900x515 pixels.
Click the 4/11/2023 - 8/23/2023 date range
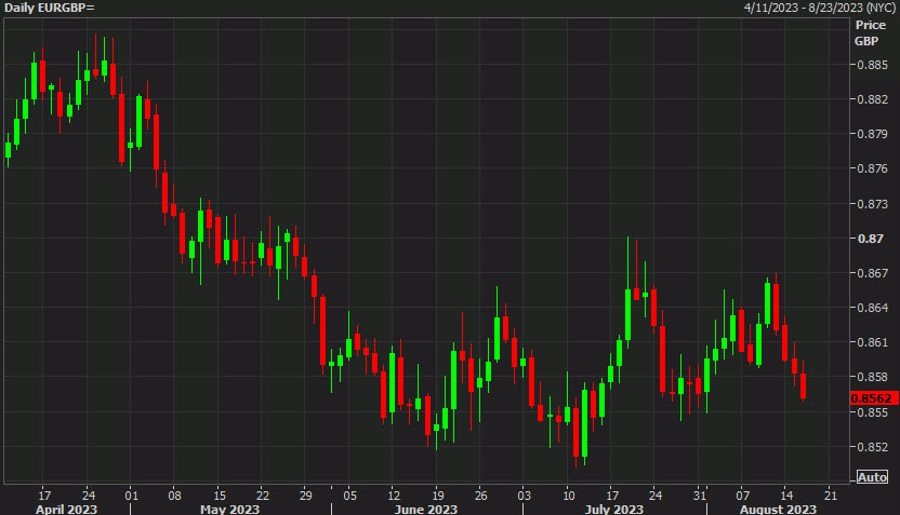tap(820, 8)
